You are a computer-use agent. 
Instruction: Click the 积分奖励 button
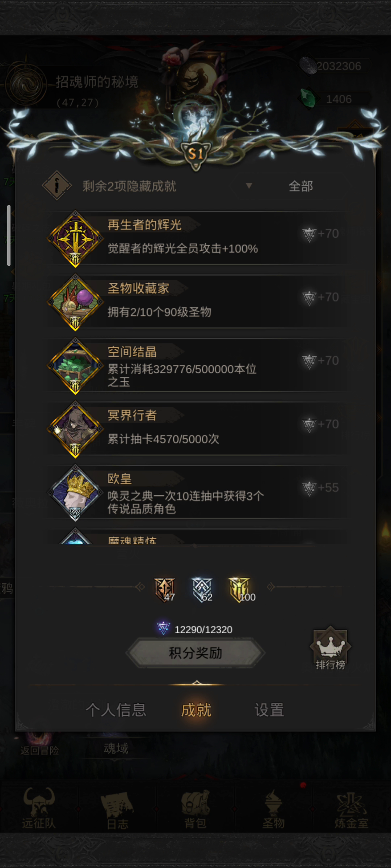(x=195, y=653)
